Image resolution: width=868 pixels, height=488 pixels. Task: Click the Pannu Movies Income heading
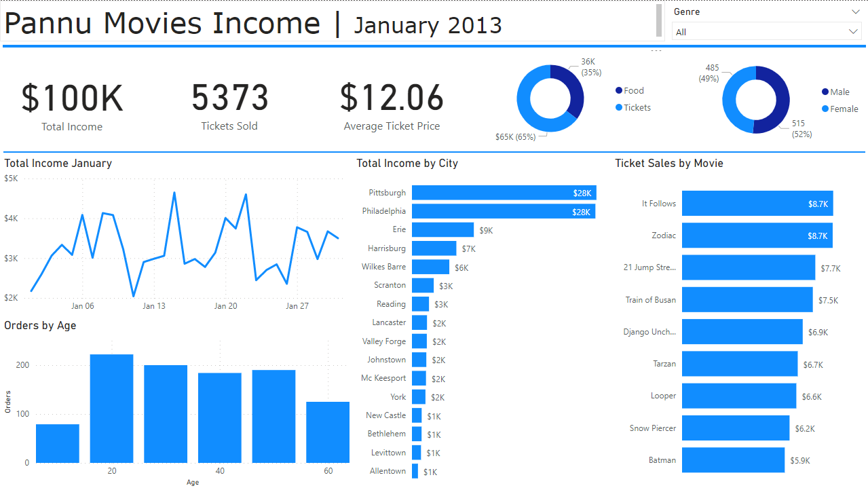[162, 23]
